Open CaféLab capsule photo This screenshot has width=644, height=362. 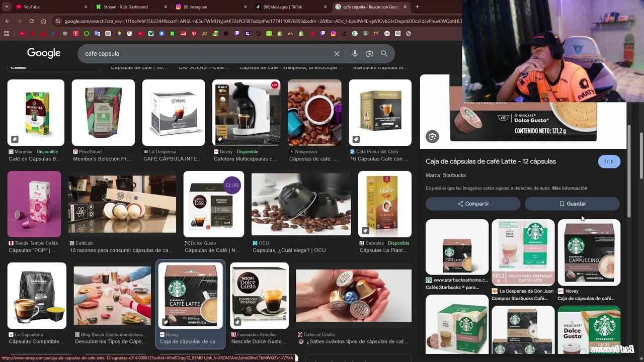click(x=122, y=204)
